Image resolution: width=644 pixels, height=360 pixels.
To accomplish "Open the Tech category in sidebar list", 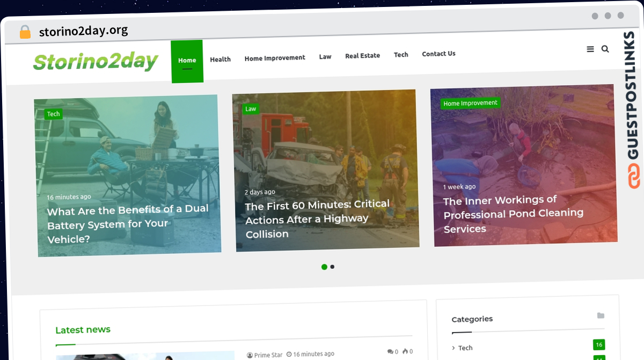I will 465,348.
